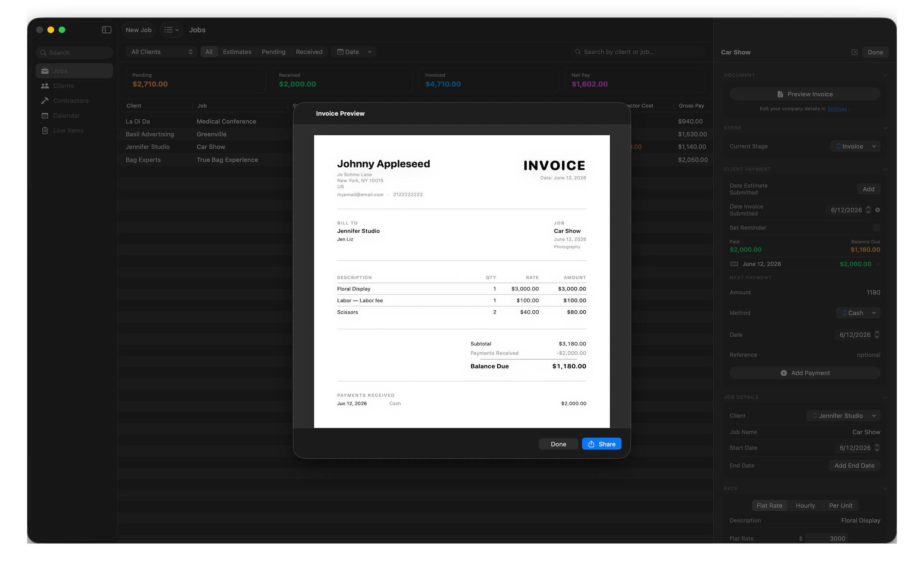Image resolution: width=924 pixels, height=578 pixels.
Task: Toggle the sidebar panel icon
Action: coord(106,30)
